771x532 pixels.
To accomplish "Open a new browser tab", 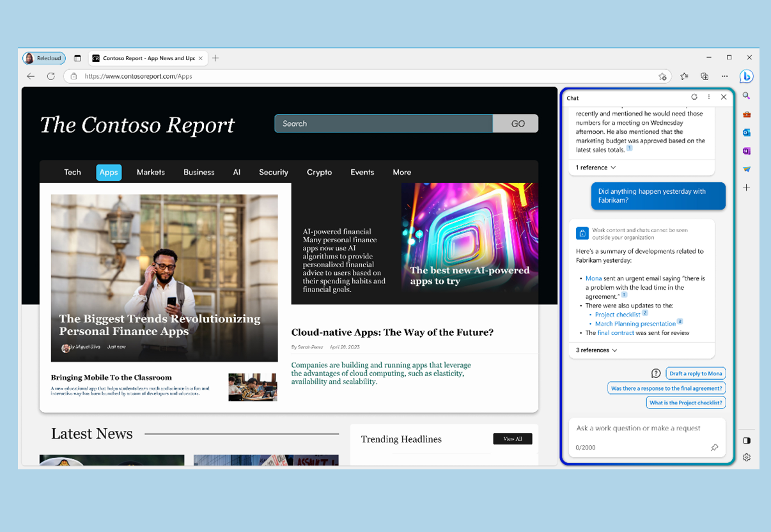I will click(215, 58).
